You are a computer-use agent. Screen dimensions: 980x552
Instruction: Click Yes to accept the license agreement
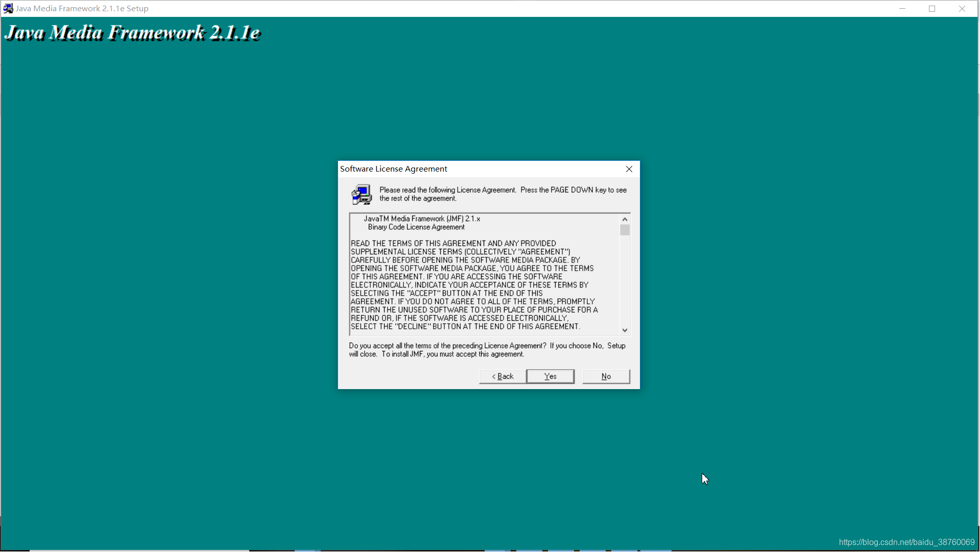pos(550,376)
